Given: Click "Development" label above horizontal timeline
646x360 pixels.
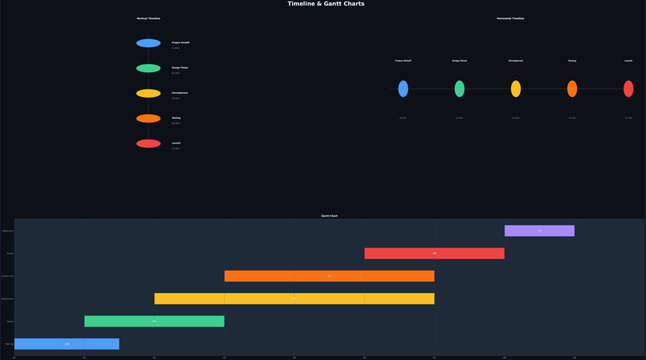Looking at the screenshot, I should pyautogui.click(x=516, y=61).
